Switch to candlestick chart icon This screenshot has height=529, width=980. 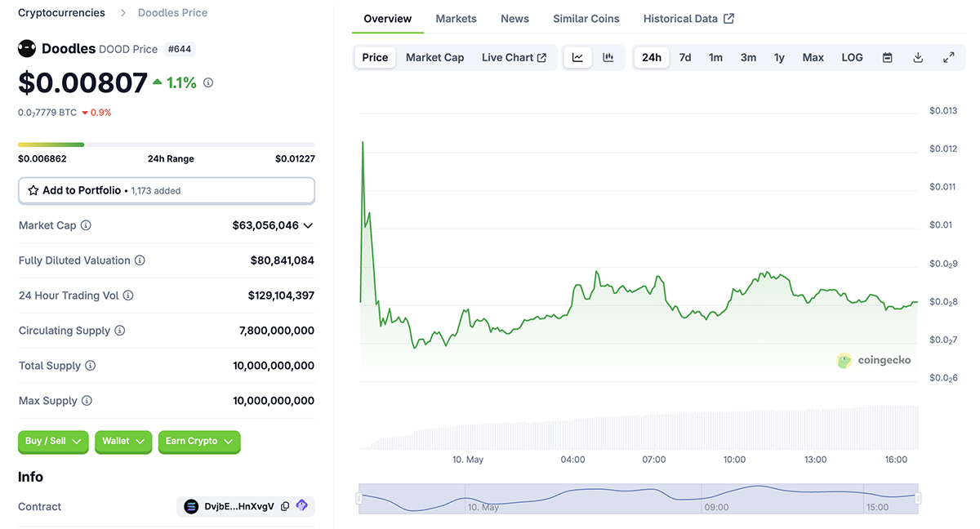click(x=608, y=57)
